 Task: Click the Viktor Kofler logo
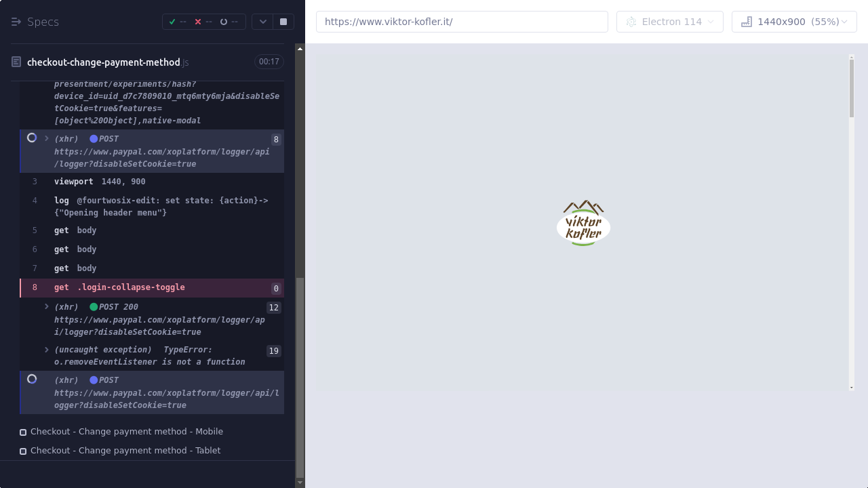coord(583,223)
